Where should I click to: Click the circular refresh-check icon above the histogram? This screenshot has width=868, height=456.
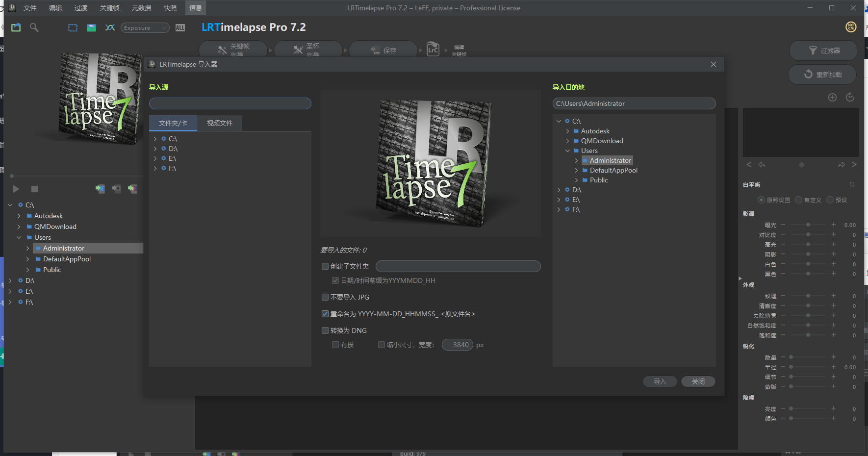[x=850, y=97]
